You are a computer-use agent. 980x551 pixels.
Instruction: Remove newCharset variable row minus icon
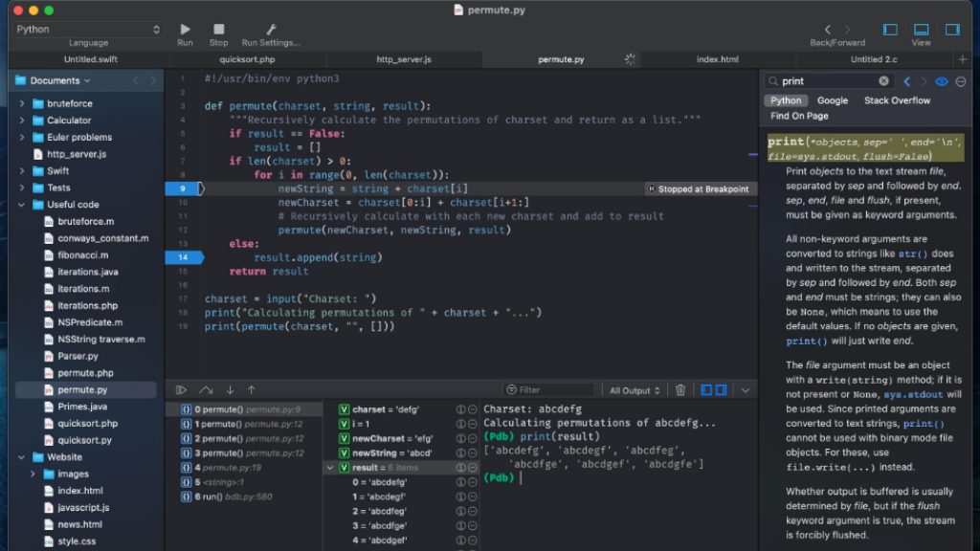pyautogui.click(x=473, y=438)
